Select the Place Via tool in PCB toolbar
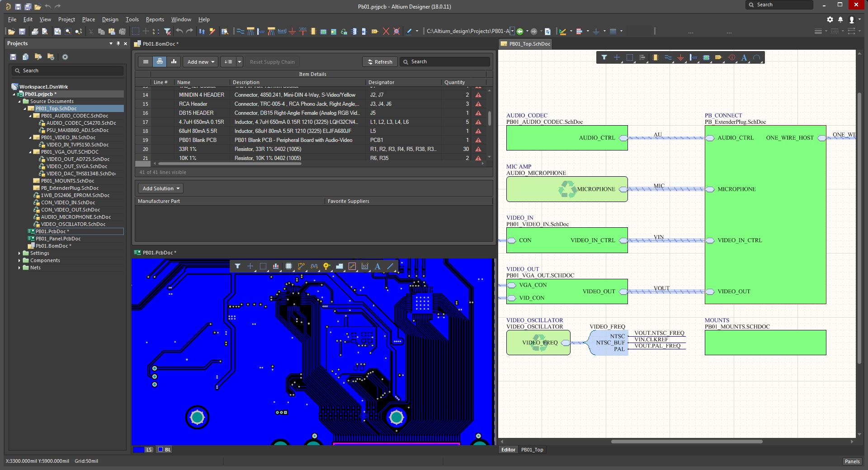 tap(326, 267)
